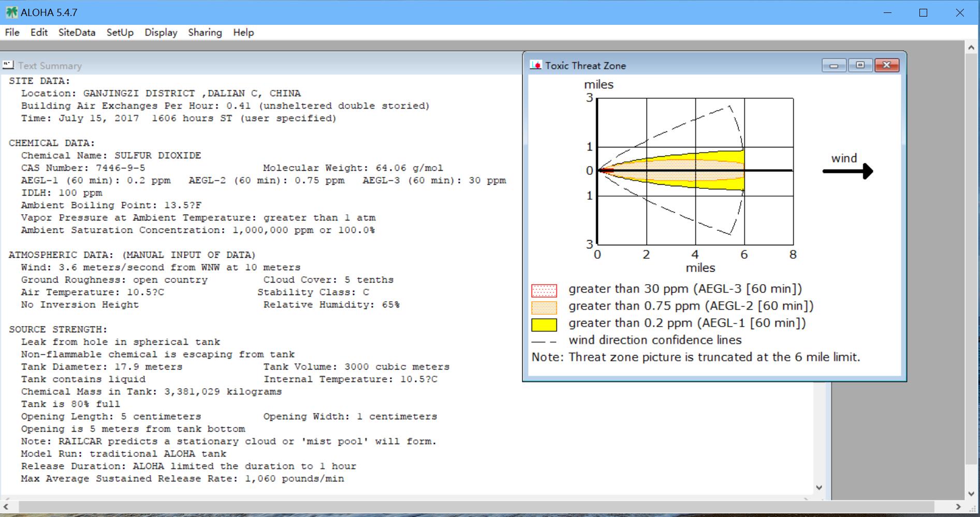The height and width of the screenshot is (517, 980).
Task: Click the Text Summary window icon
Action: pos(8,65)
